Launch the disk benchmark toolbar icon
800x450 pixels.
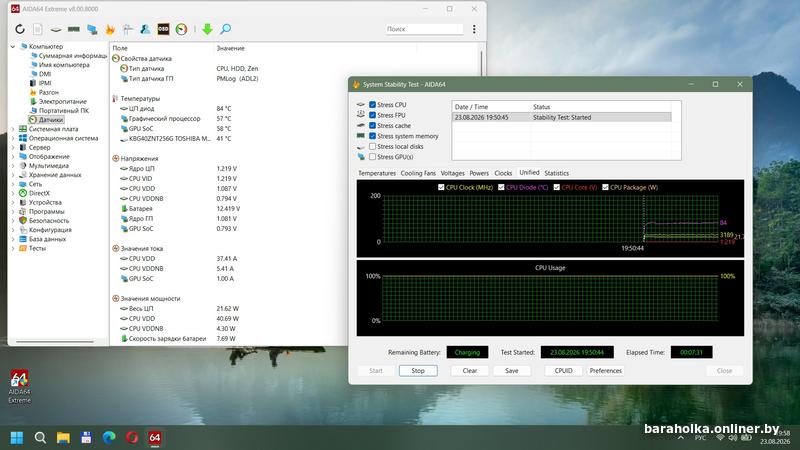coord(56,30)
